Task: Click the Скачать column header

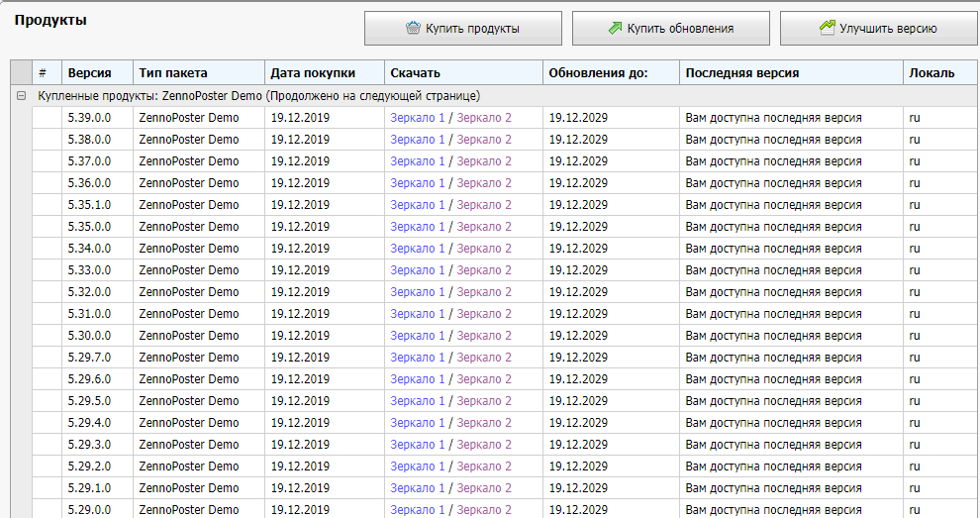Action: click(463, 72)
